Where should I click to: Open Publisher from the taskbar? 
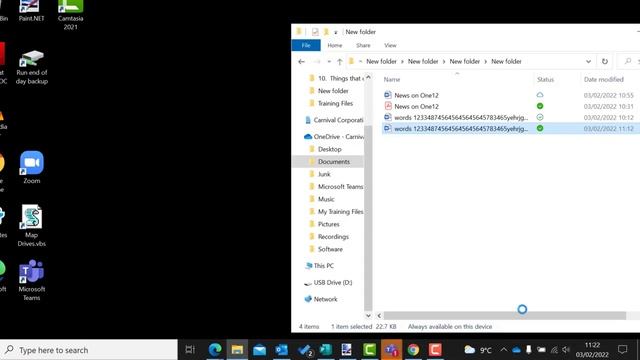(x=325, y=350)
